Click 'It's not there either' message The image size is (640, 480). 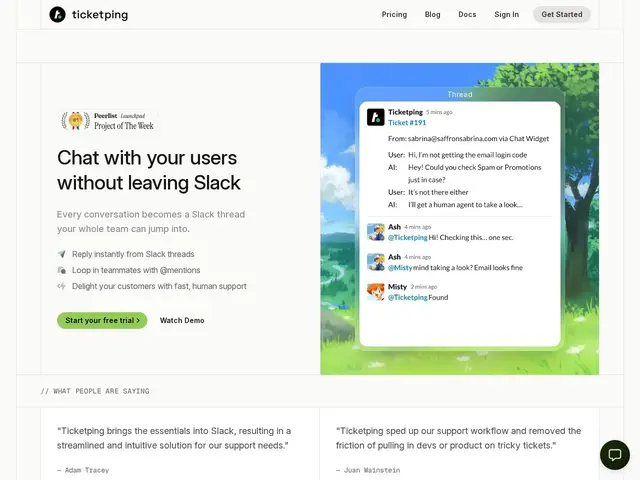438,192
